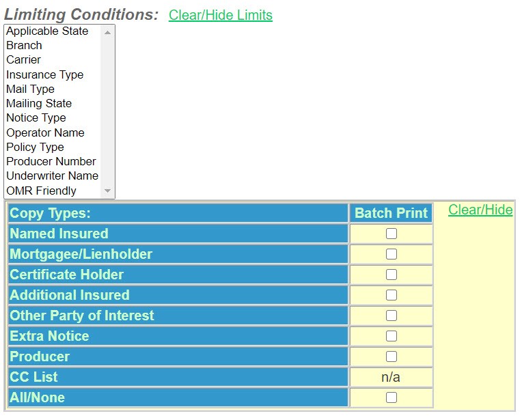The height and width of the screenshot is (420, 522).
Task: Enable batch print for Mortgagee/Lienholder
Action: pyautogui.click(x=391, y=254)
